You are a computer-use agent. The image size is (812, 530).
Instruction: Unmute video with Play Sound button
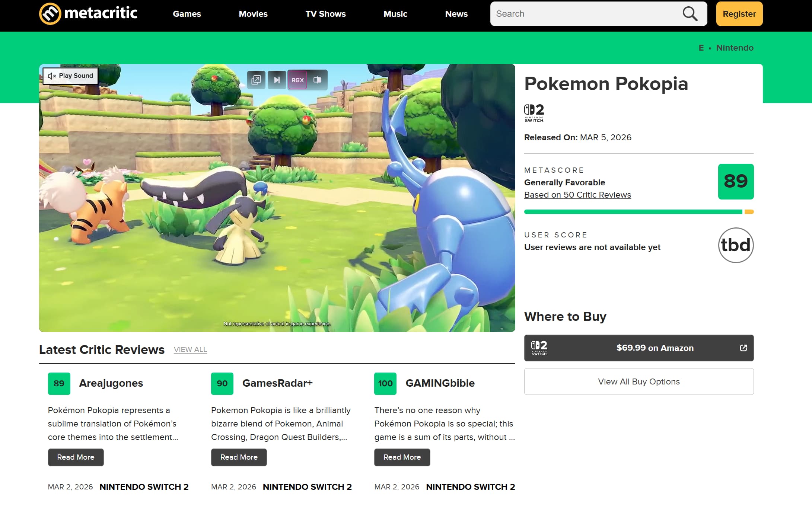(x=70, y=76)
